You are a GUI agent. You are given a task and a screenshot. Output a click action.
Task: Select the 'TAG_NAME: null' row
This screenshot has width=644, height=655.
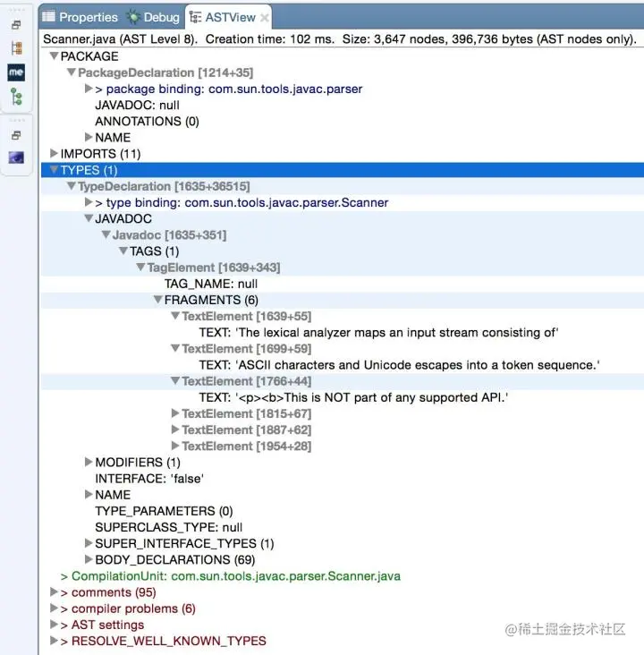[x=211, y=284]
